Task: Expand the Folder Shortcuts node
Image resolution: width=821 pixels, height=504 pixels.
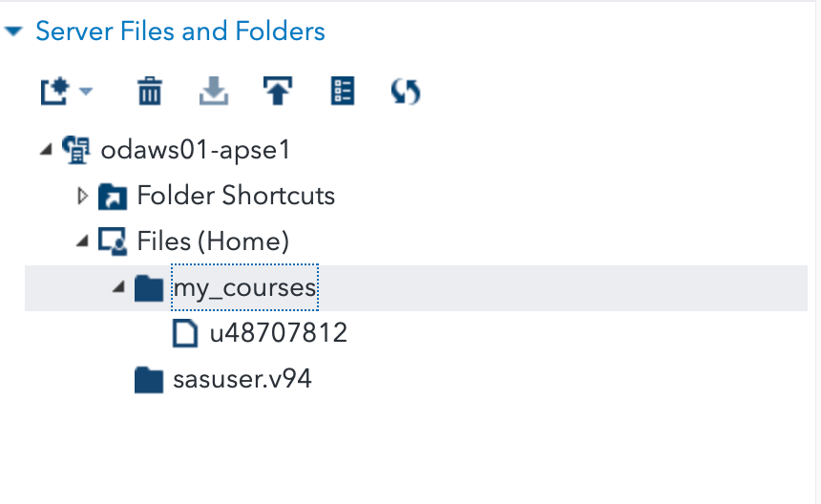Action: pyautogui.click(x=82, y=196)
